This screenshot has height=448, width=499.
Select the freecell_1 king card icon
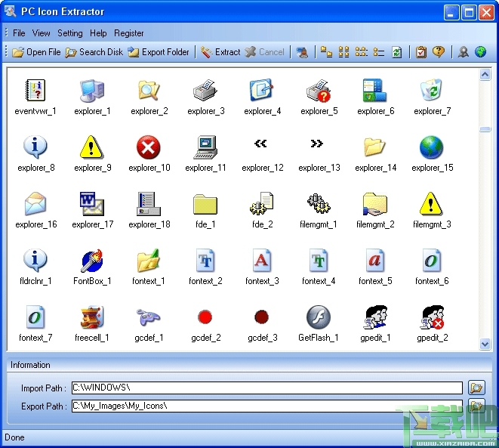click(x=92, y=317)
